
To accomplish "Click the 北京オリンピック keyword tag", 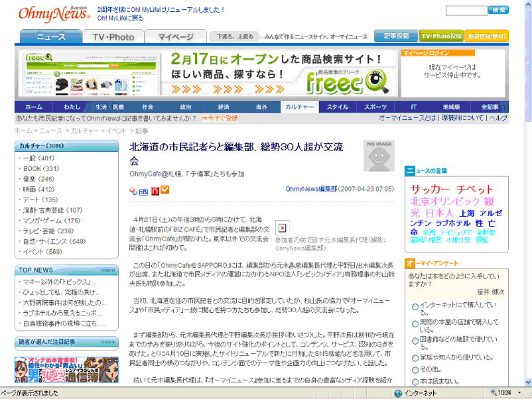I will [x=445, y=201].
